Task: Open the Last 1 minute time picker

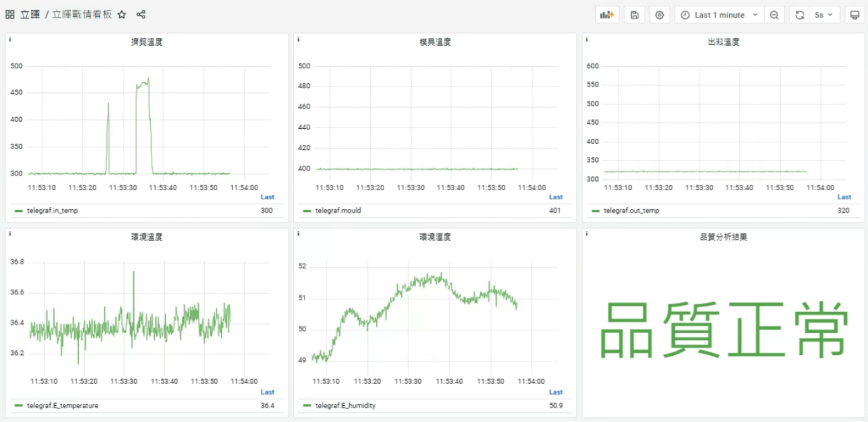Action: click(719, 15)
